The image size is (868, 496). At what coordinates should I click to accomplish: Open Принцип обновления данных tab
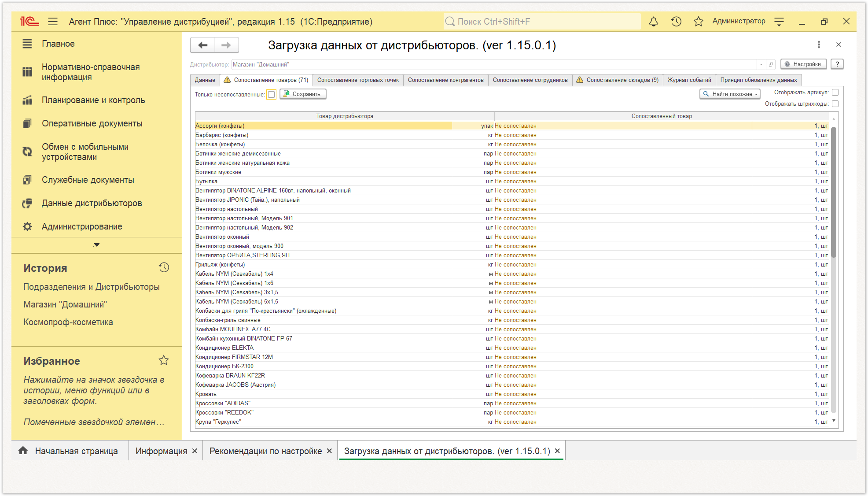point(758,80)
